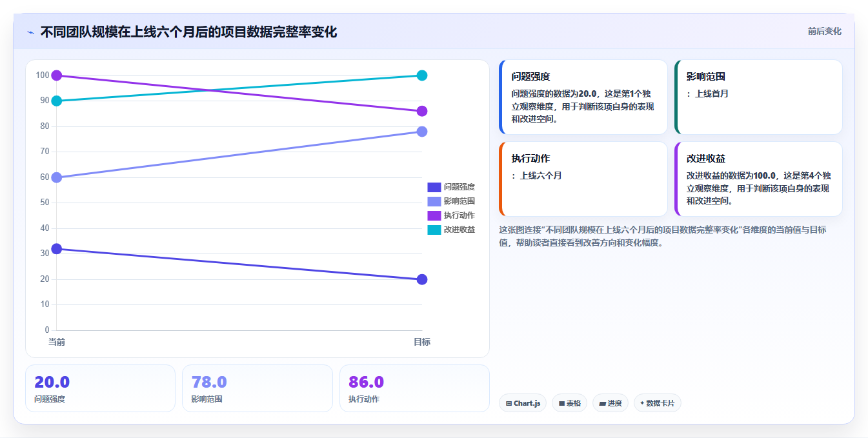Click the 前后变化 label in header
The height and width of the screenshot is (438, 868).
(x=824, y=31)
